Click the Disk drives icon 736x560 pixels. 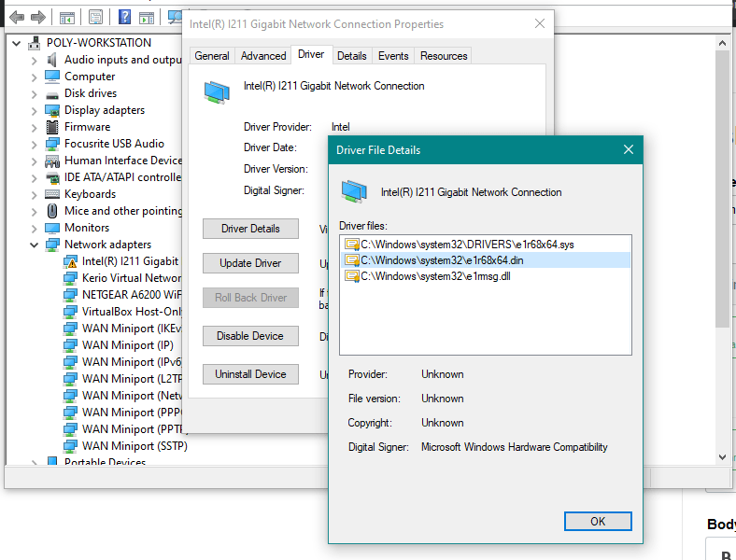click(x=52, y=94)
